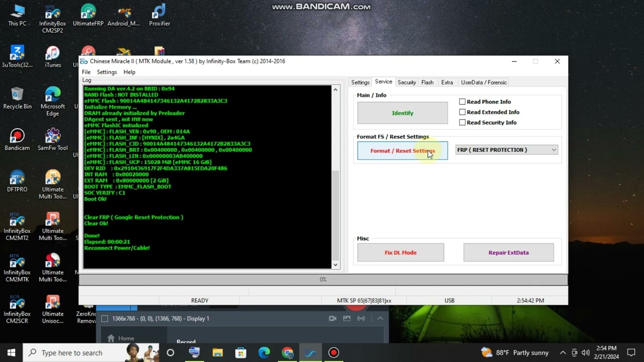This screenshot has height=362, width=644.
Task: Click the USB status bar entry
Action: click(449, 301)
